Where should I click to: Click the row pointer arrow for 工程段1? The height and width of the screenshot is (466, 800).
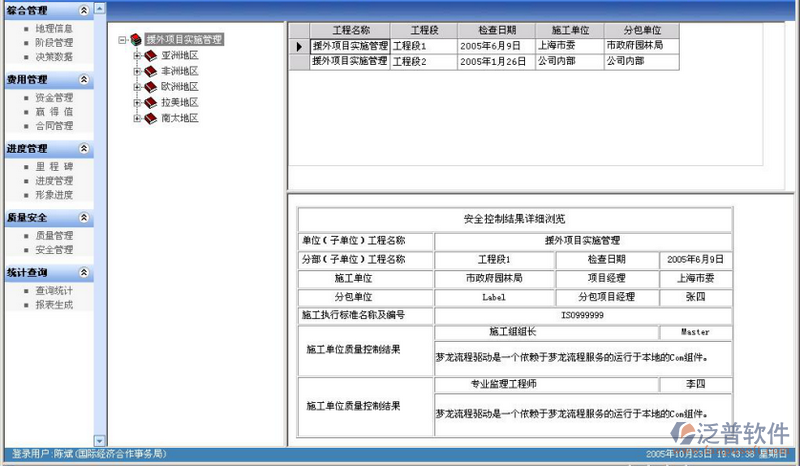(298, 46)
